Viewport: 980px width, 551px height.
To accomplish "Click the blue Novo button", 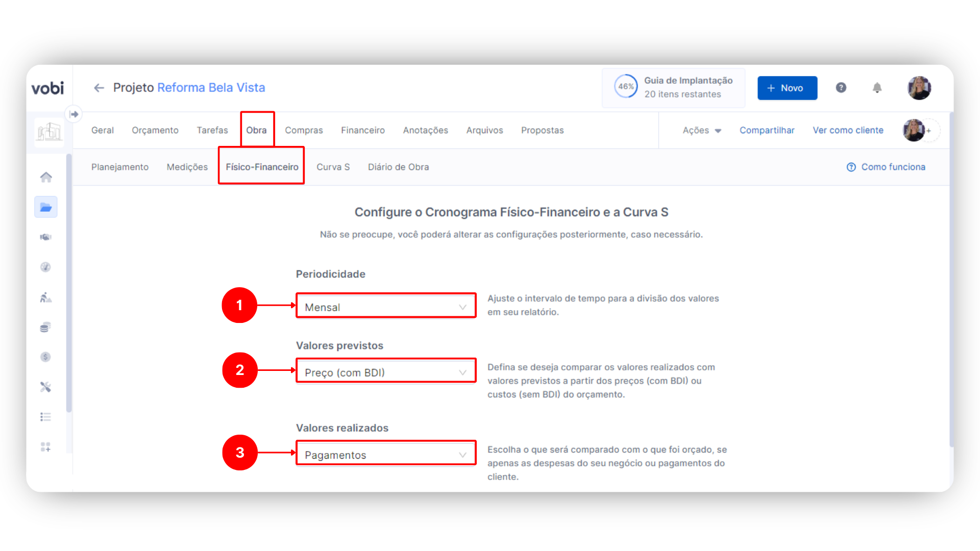I will point(787,88).
